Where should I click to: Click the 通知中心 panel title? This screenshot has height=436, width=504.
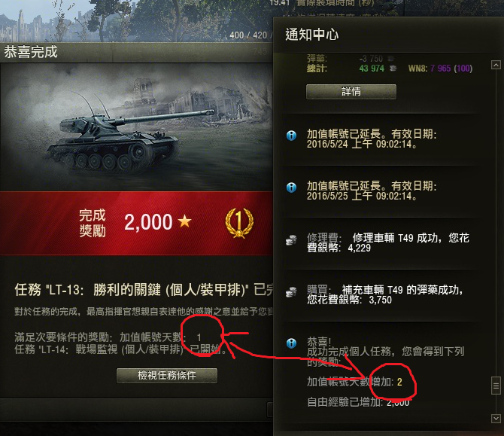tap(311, 35)
